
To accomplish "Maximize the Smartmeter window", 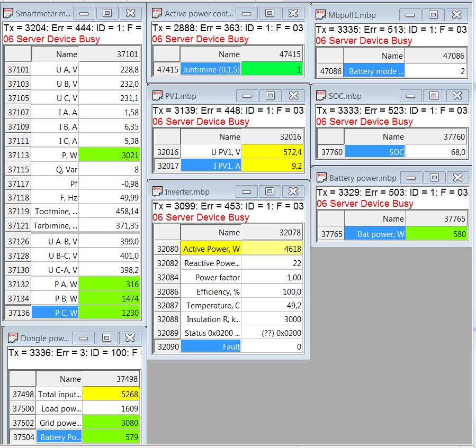I will pyautogui.click(x=106, y=13).
